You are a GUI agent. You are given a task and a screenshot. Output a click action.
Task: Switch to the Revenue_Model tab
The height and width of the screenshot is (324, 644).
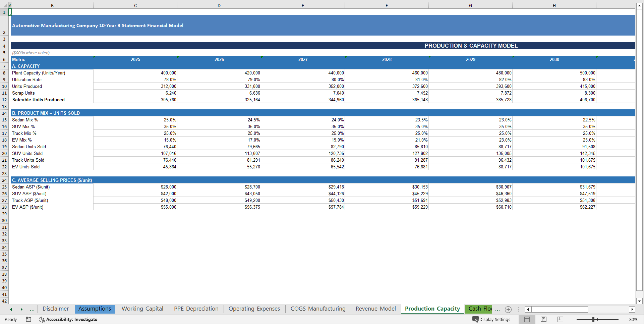(375, 309)
